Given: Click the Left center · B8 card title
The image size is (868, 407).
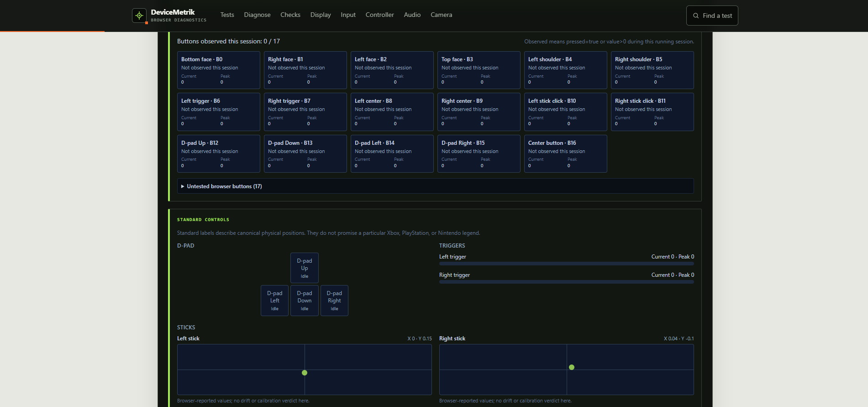Looking at the screenshot, I should click(374, 101).
